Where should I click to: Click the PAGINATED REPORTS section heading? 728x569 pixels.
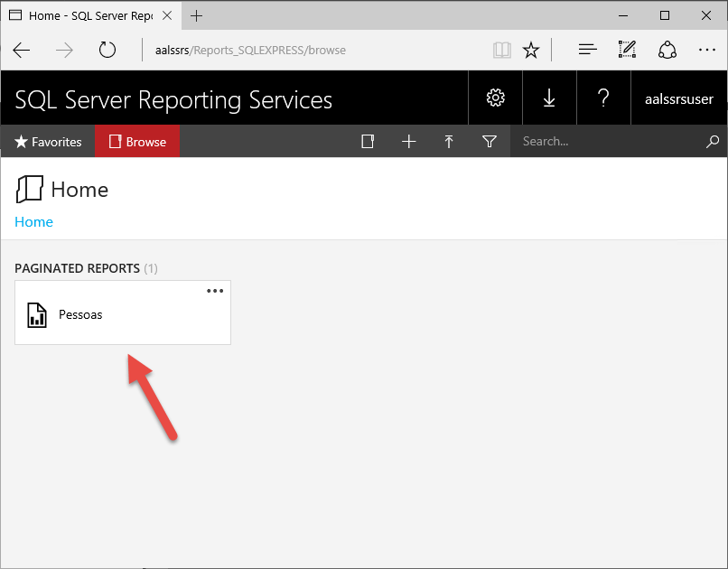(x=77, y=268)
